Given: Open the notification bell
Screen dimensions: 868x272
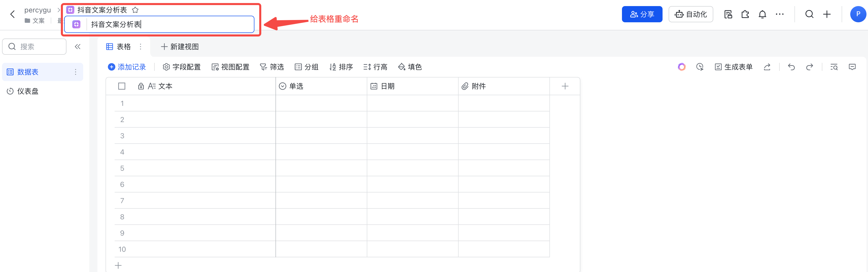Looking at the screenshot, I should tap(762, 14).
